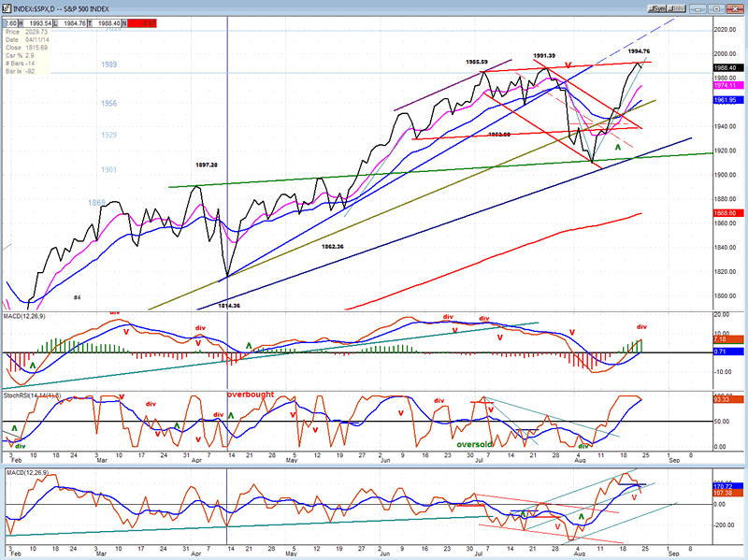Screen dimensions: 748x560
Task: Select the red overbought label
Action: point(251,395)
